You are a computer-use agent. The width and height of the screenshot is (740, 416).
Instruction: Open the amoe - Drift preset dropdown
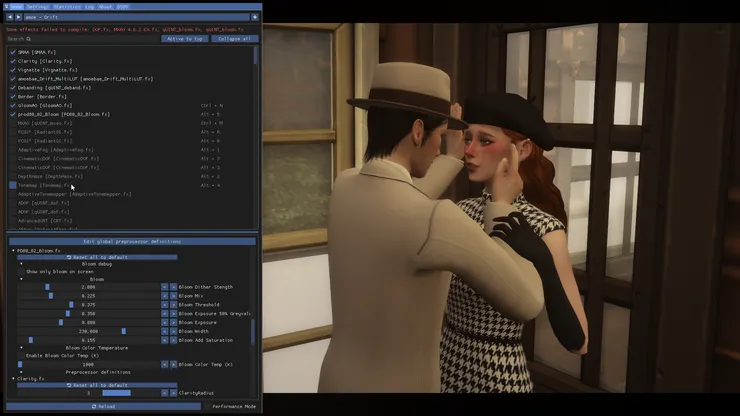(x=137, y=17)
